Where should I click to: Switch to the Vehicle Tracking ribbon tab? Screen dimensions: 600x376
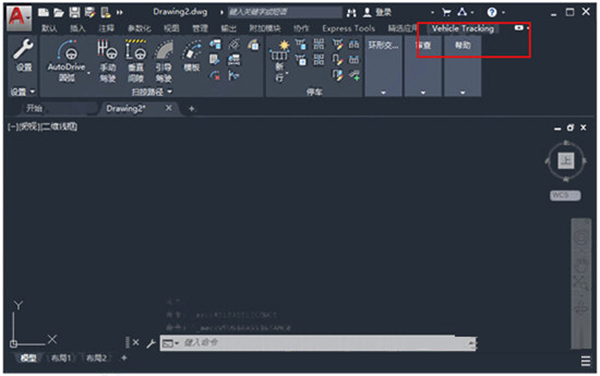click(463, 29)
